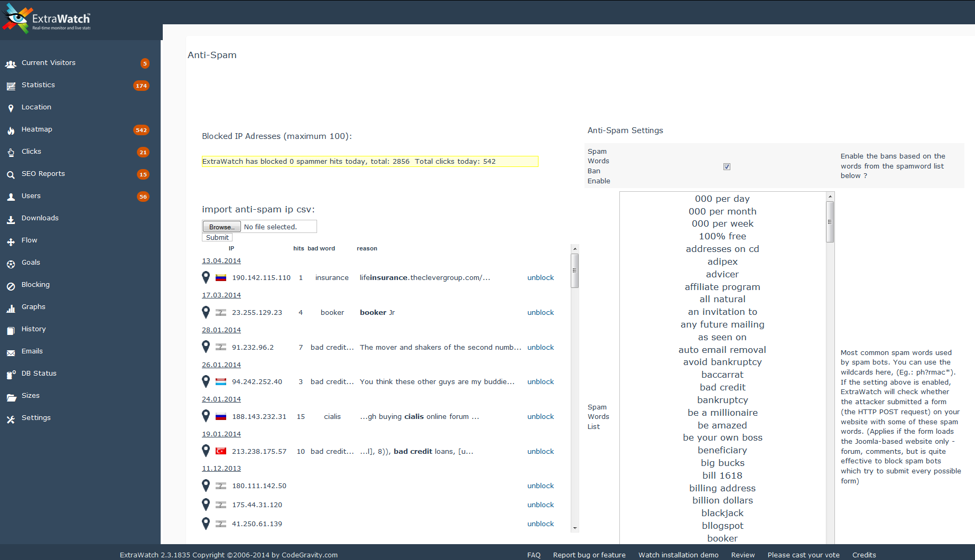Screen dimensions: 975x560
Task: Open Current Visitors people icon
Action: click(x=11, y=64)
